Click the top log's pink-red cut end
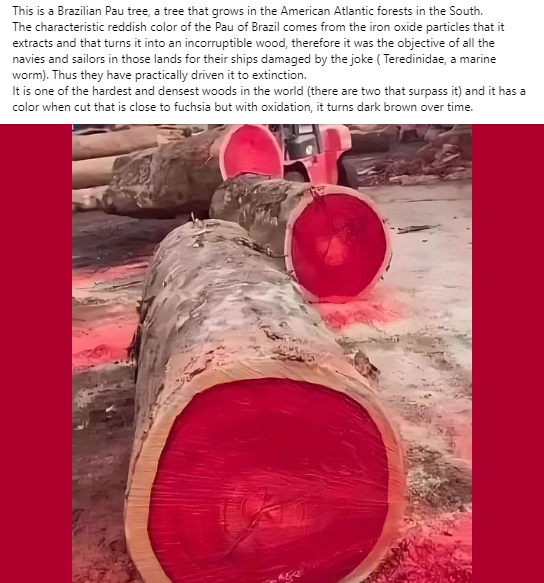 coord(252,151)
